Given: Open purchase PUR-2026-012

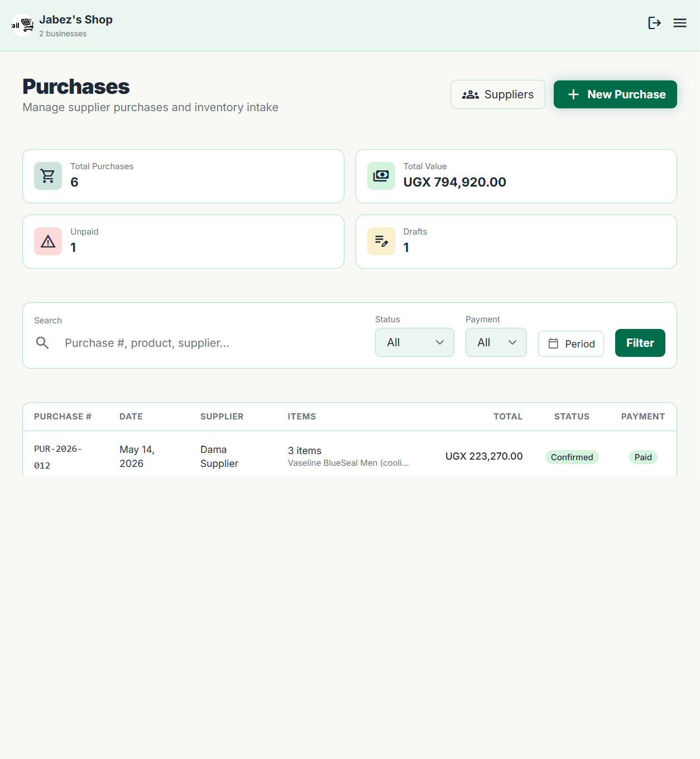Looking at the screenshot, I should pos(58,457).
